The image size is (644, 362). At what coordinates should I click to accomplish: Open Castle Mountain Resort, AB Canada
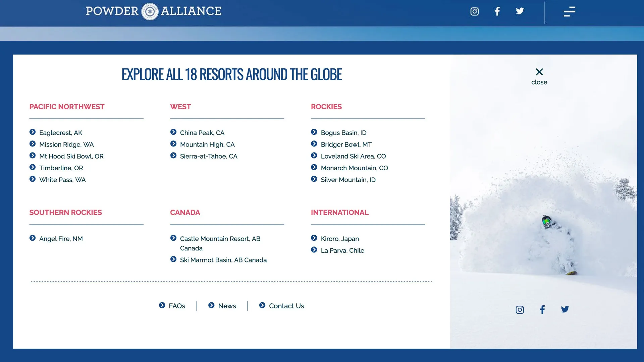coord(220,243)
